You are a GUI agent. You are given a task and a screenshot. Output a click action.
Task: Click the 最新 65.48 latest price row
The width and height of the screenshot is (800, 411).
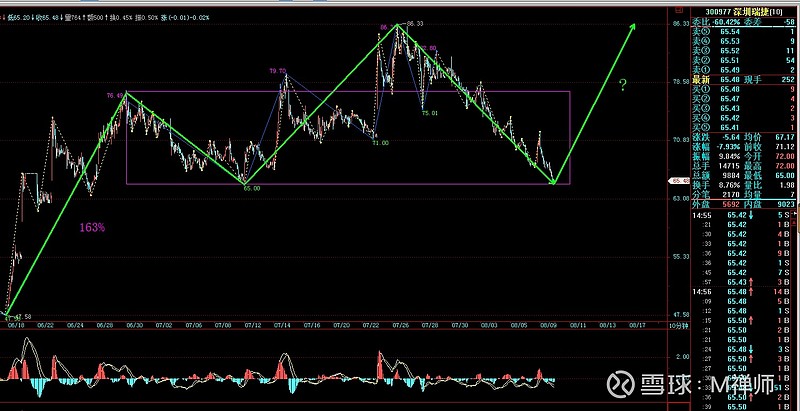coord(716,80)
